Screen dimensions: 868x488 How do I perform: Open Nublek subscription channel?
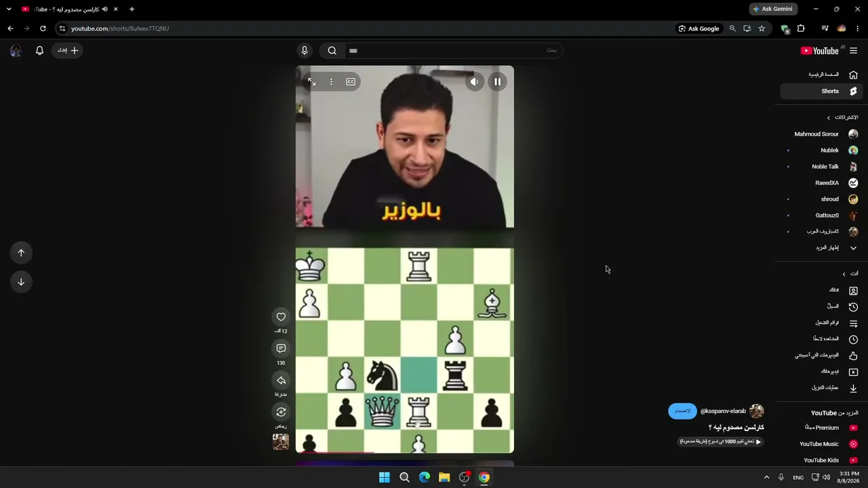[821, 150]
